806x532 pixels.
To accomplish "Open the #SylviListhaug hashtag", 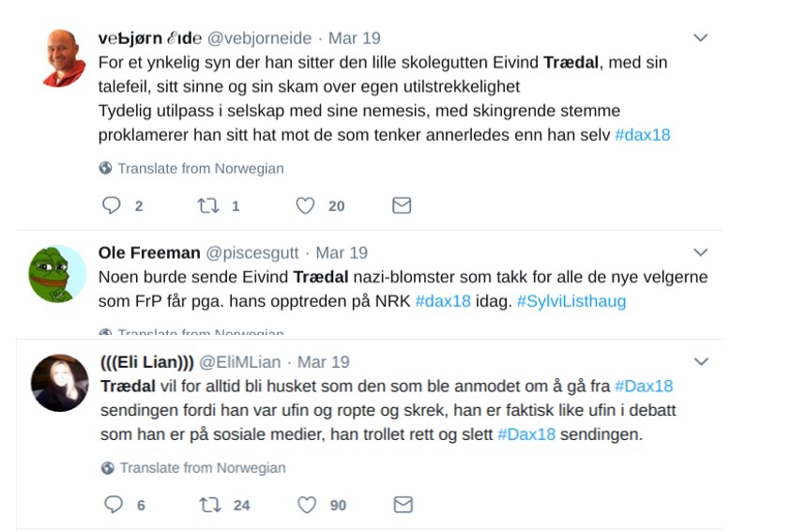I will 570,301.
